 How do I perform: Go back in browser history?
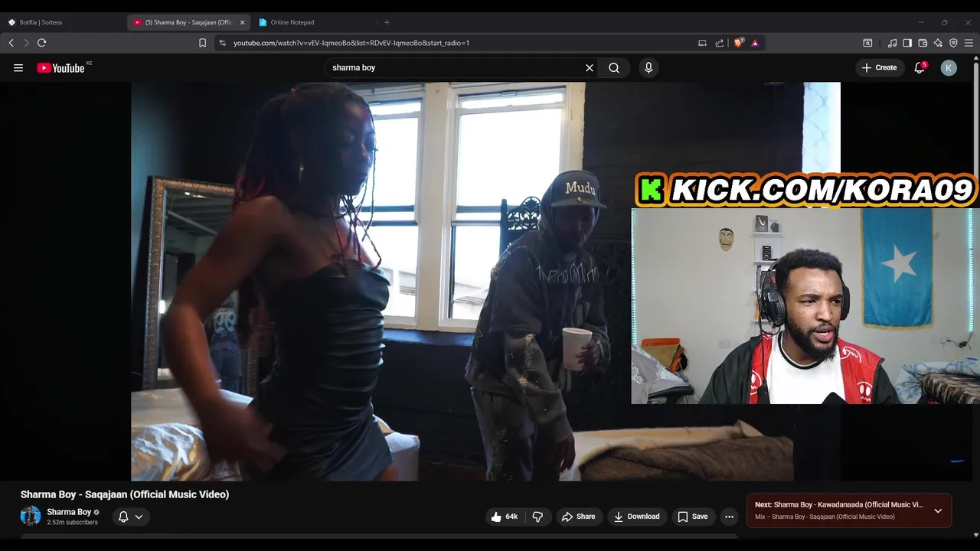pyautogui.click(x=11, y=43)
